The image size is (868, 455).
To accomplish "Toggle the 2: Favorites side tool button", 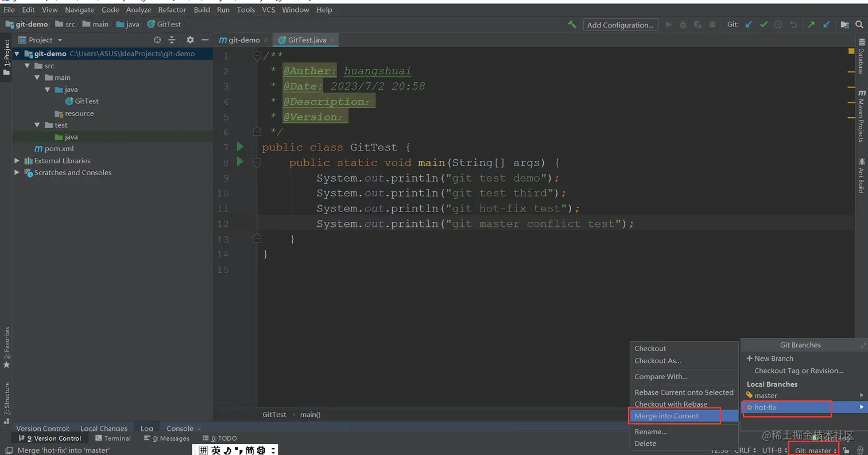I will [6, 348].
